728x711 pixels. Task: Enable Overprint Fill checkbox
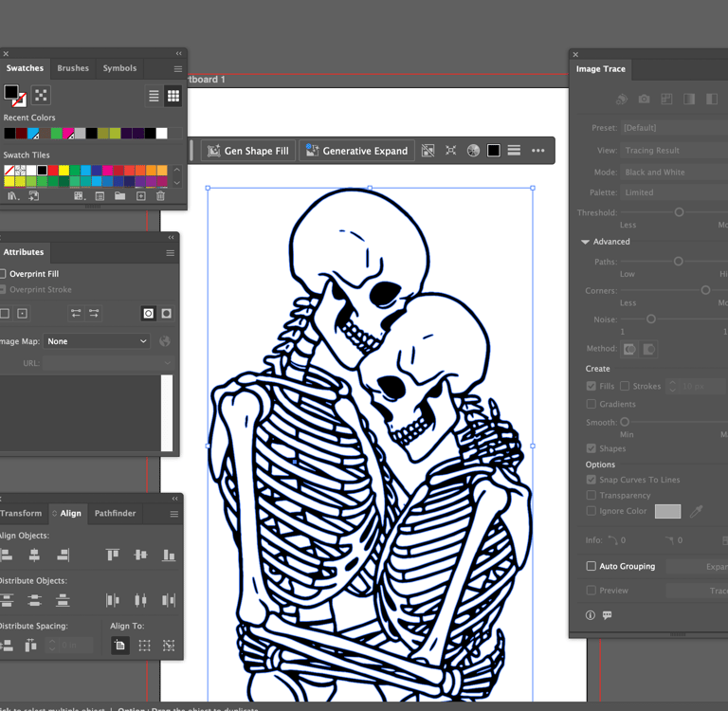(2, 274)
